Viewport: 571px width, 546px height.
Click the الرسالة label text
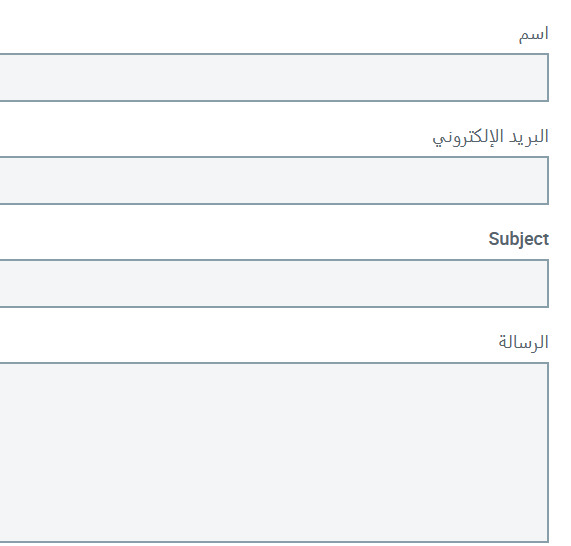click(x=523, y=343)
